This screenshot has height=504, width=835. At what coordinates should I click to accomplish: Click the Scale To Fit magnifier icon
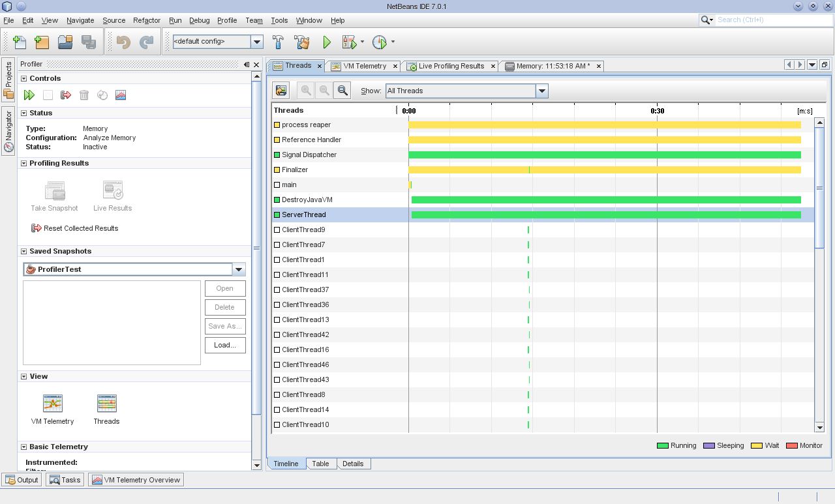click(342, 91)
